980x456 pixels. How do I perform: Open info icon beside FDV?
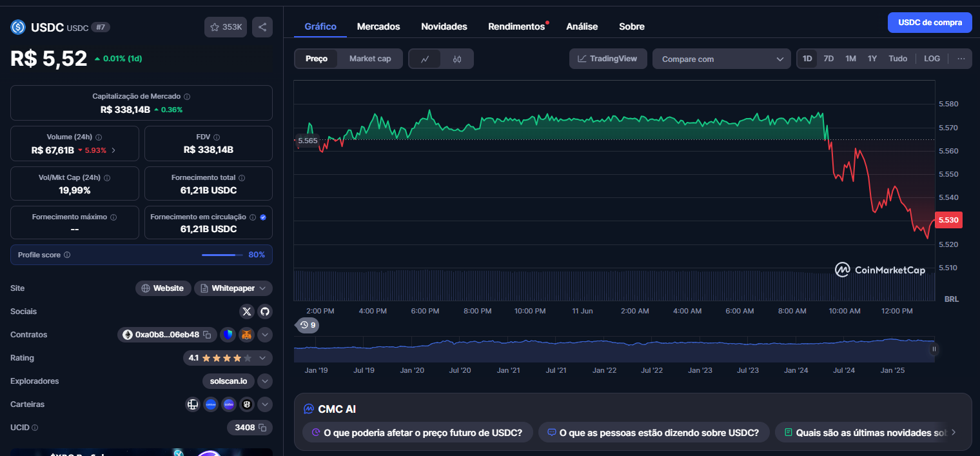(x=217, y=137)
